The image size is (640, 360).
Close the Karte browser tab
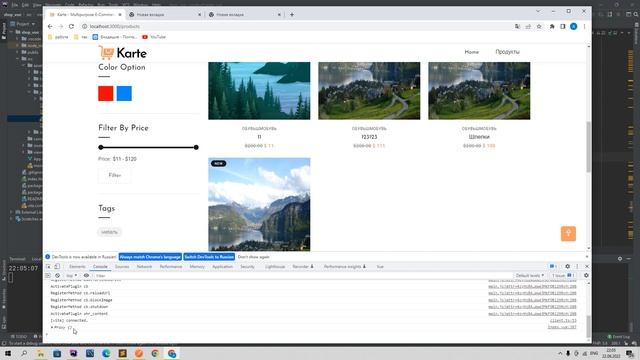[x=120, y=14]
